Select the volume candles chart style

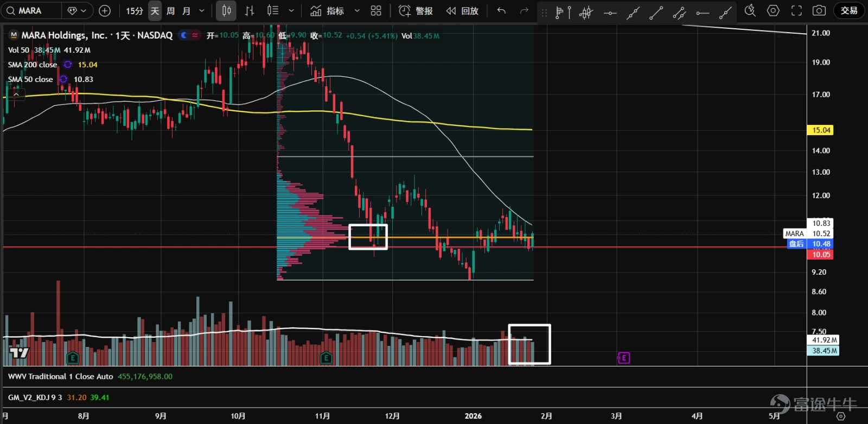tap(273, 11)
